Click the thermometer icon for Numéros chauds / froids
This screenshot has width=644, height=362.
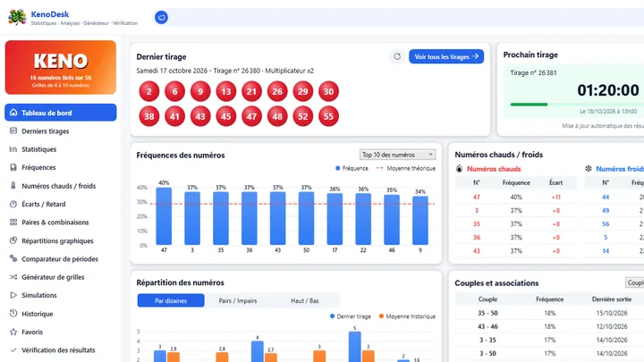(x=13, y=186)
